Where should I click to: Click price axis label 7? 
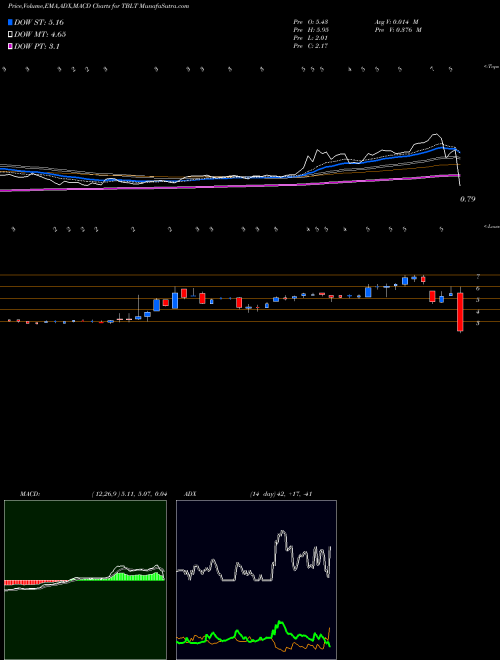click(478, 277)
